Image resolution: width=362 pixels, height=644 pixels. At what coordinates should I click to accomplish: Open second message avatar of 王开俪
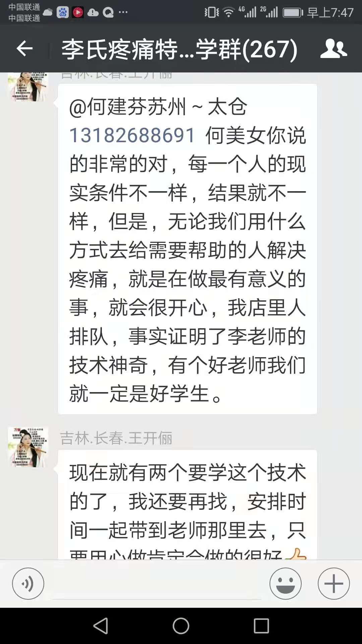(x=28, y=447)
